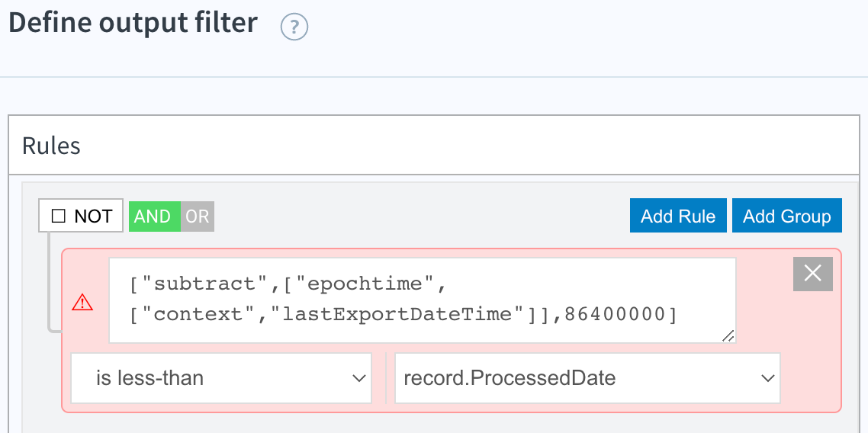
Task: Create a nested group with Add Group
Action: (x=786, y=216)
